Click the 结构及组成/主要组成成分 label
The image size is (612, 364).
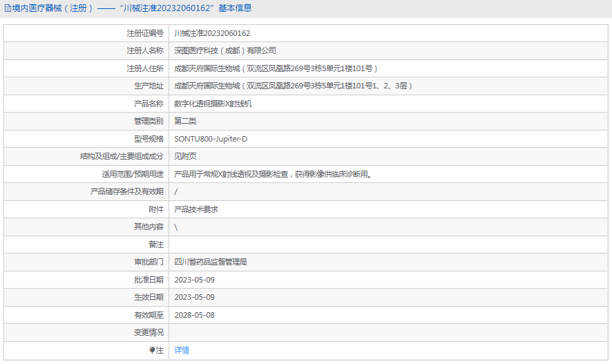[x=122, y=157]
